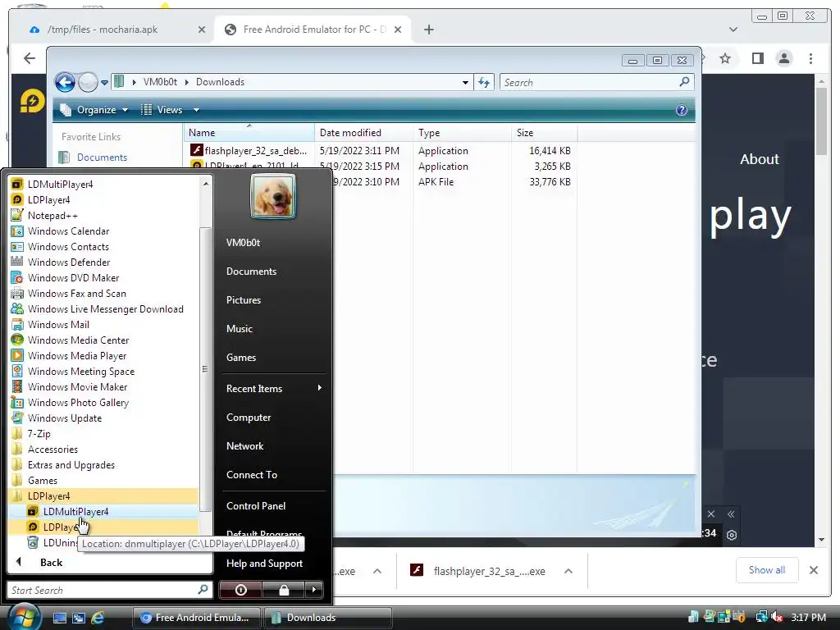Image resolution: width=840 pixels, height=630 pixels.
Task: Expand the Explorer address bar dropdown
Action: point(465,83)
